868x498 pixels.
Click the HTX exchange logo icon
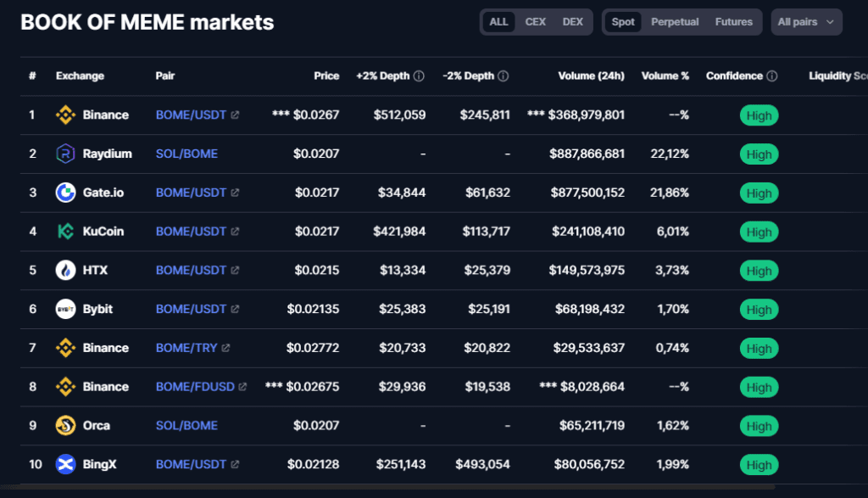coord(65,270)
